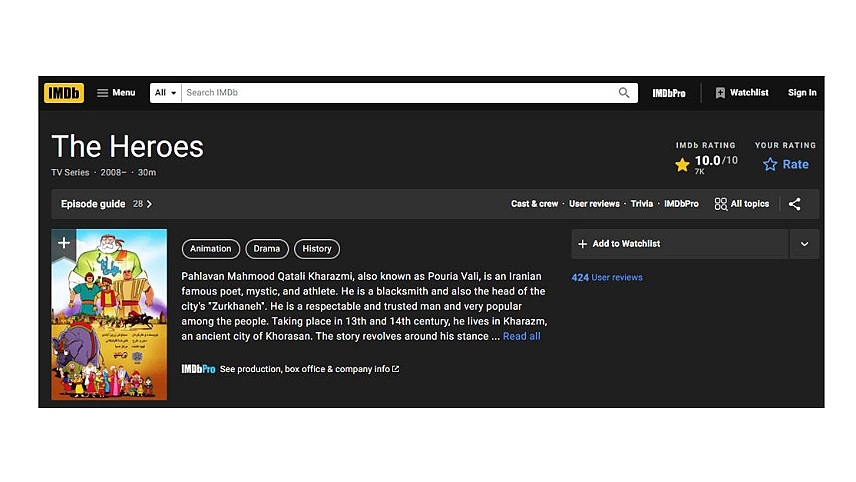The height and width of the screenshot is (482, 856).
Task: Open the All search category dropdown
Action: 165,93
